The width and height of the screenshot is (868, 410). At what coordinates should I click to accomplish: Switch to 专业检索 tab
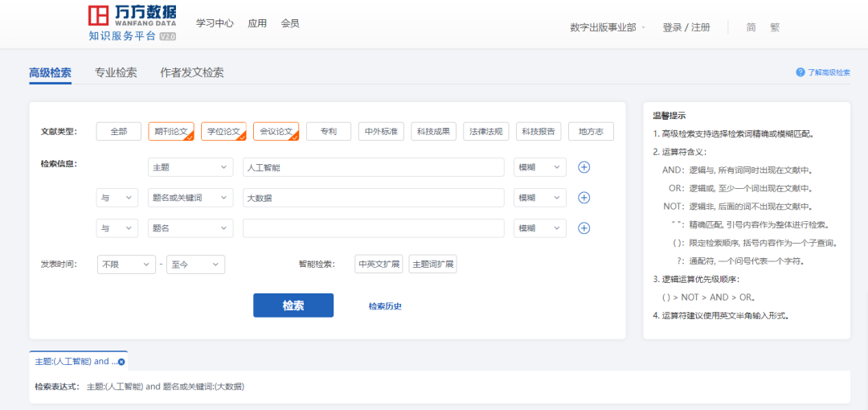116,72
